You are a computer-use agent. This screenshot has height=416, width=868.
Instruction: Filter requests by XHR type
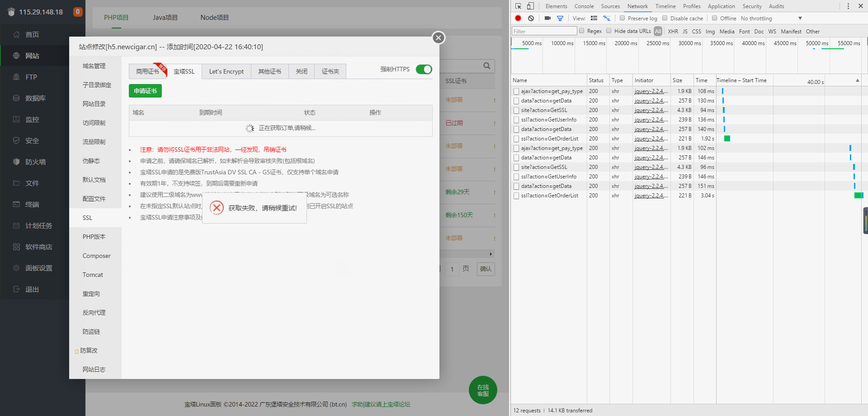pos(673,31)
